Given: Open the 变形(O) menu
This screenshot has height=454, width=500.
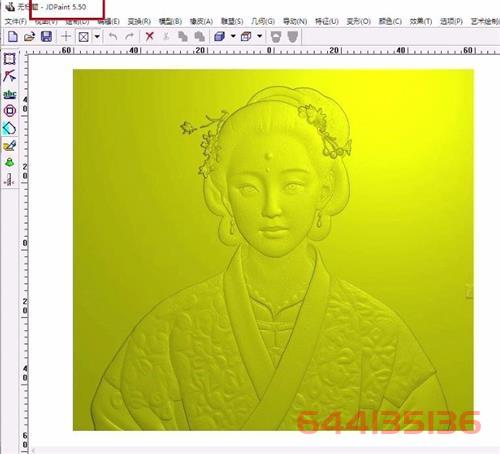Looking at the screenshot, I should (x=359, y=22).
